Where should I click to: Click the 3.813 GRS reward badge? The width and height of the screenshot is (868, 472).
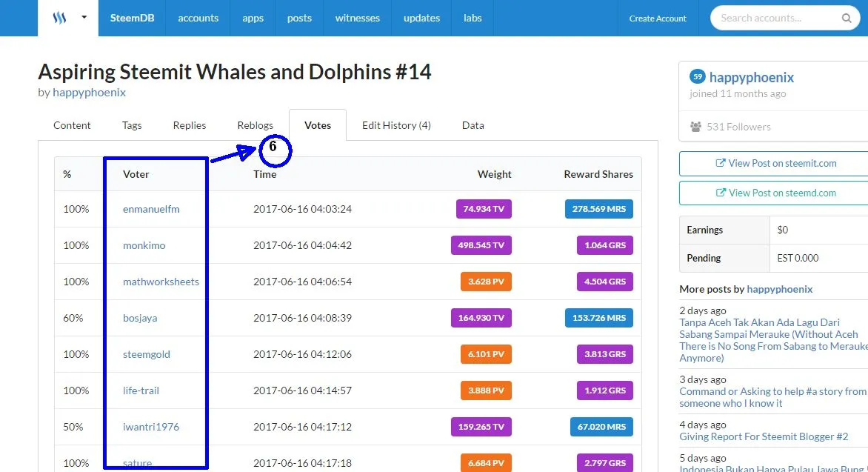tap(605, 354)
